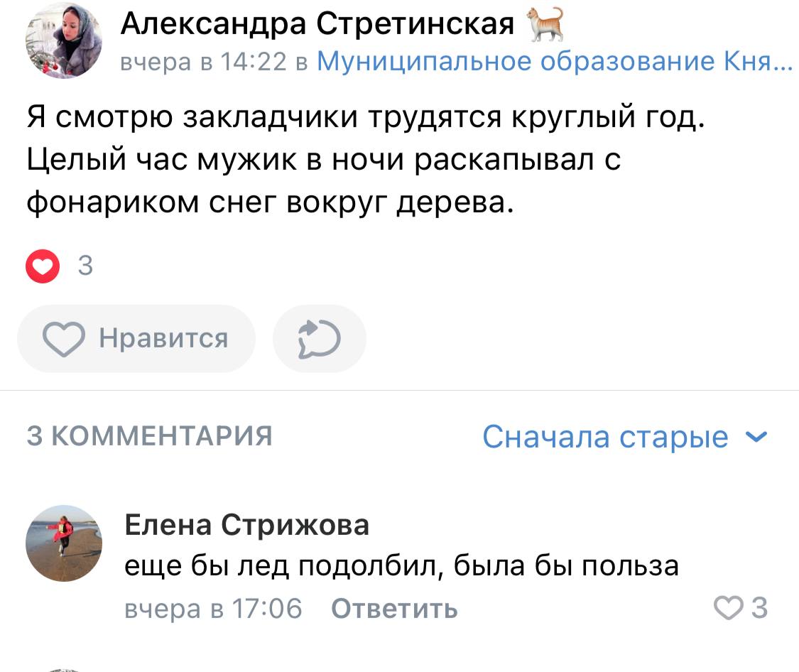Click the red heart reaction icon

click(43, 266)
